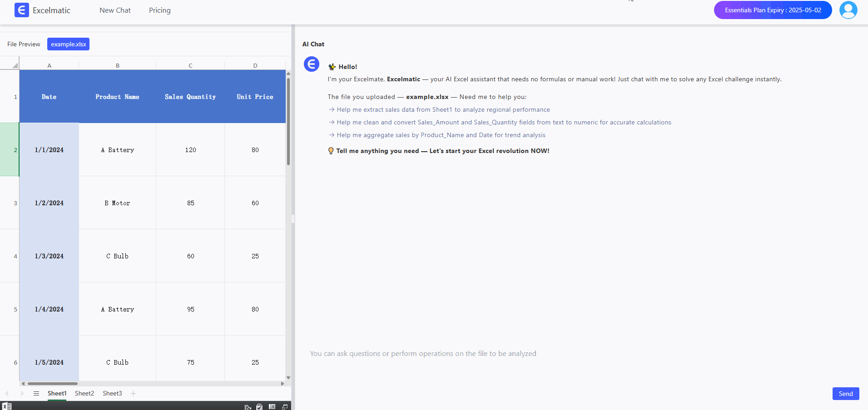Image resolution: width=868 pixels, height=410 pixels.
Task: Click the Send button
Action: (x=845, y=394)
